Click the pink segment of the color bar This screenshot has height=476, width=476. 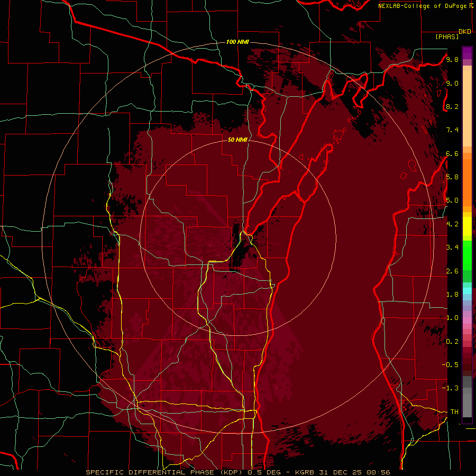(x=467, y=321)
